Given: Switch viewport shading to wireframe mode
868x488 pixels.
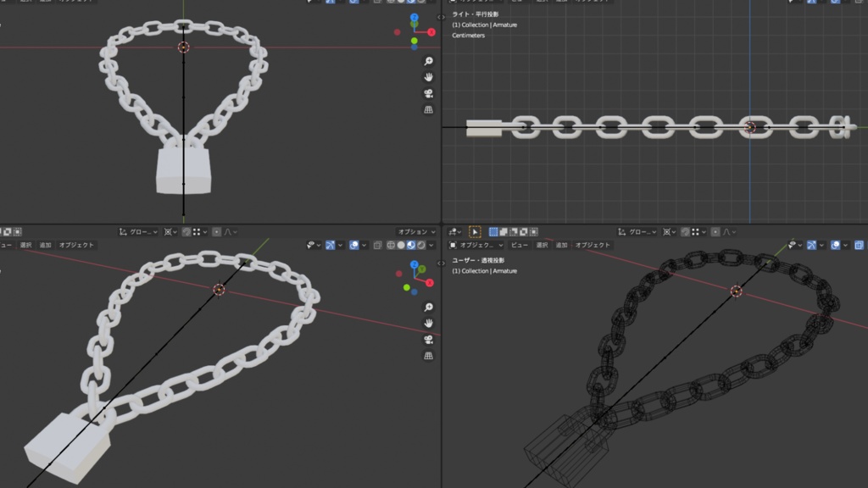Looking at the screenshot, I should tap(391, 245).
